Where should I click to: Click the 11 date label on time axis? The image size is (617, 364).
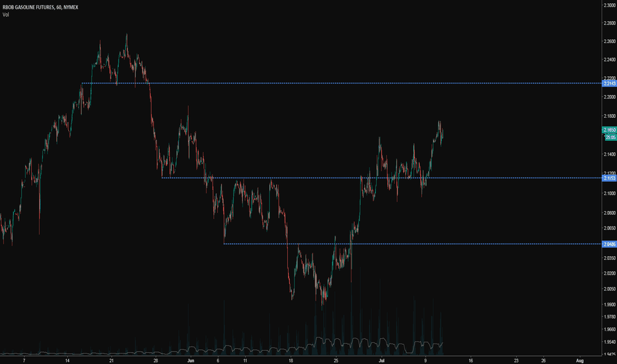(x=245, y=361)
